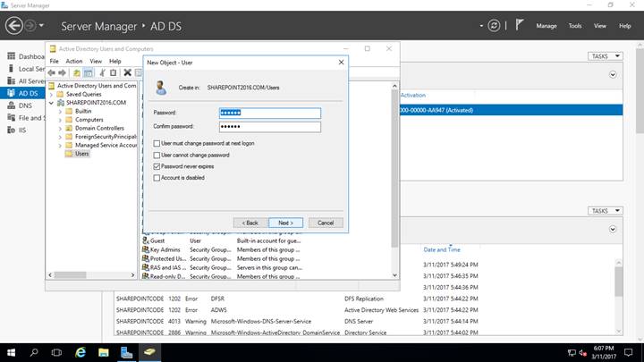Open the Windows Start menu

(11, 352)
